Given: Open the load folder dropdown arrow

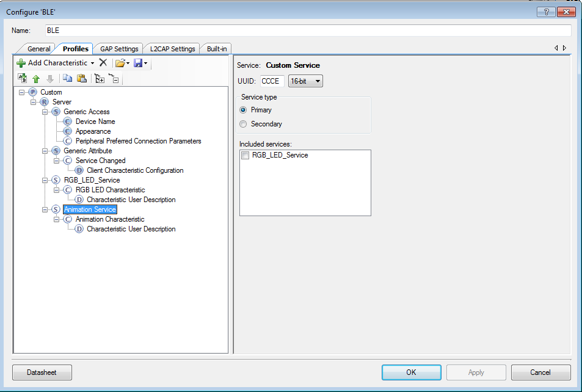Looking at the screenshot, I should (x=128, y=63).
